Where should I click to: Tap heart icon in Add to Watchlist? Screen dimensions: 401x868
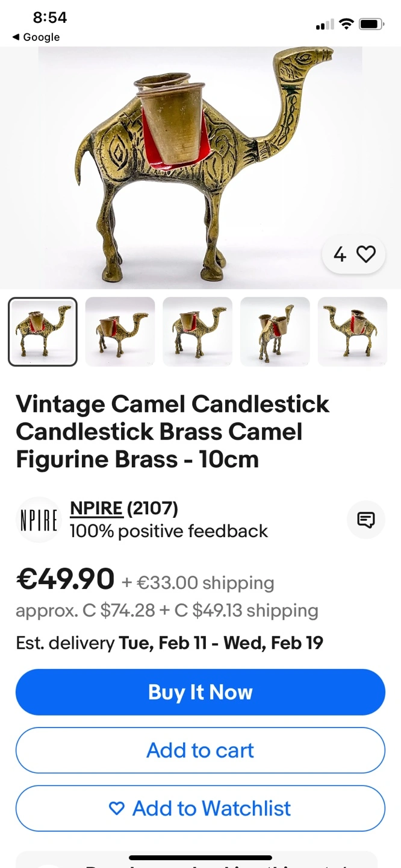point(117,808)
